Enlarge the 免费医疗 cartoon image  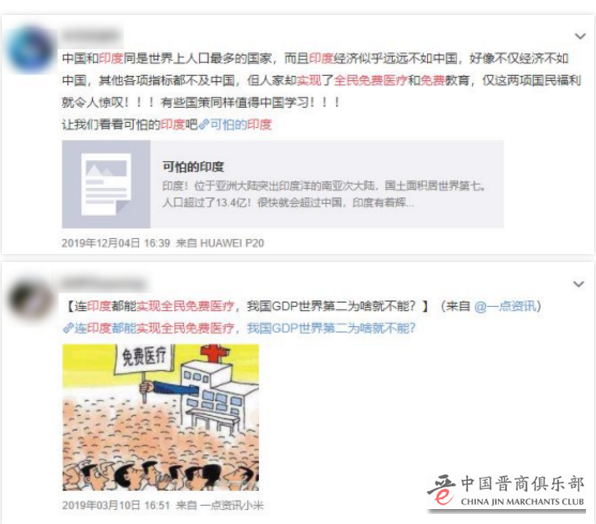[161, 417]
